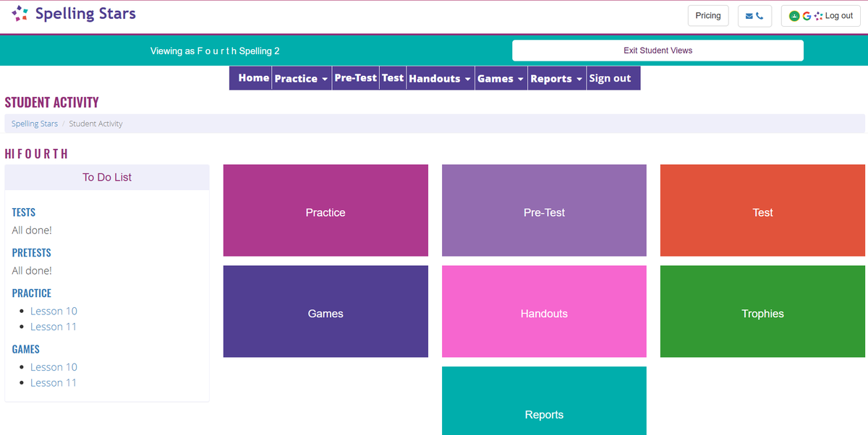The width and height of the screenshot is (868, 435).
Task: Click the PRETESTS heading in the to-do list
Action: (x=32, y=253)
